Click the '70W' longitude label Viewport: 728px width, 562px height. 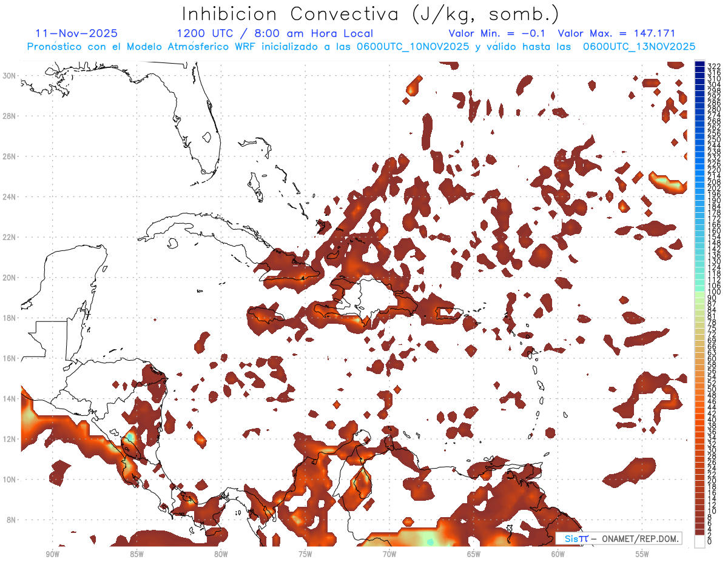(389, 554)
